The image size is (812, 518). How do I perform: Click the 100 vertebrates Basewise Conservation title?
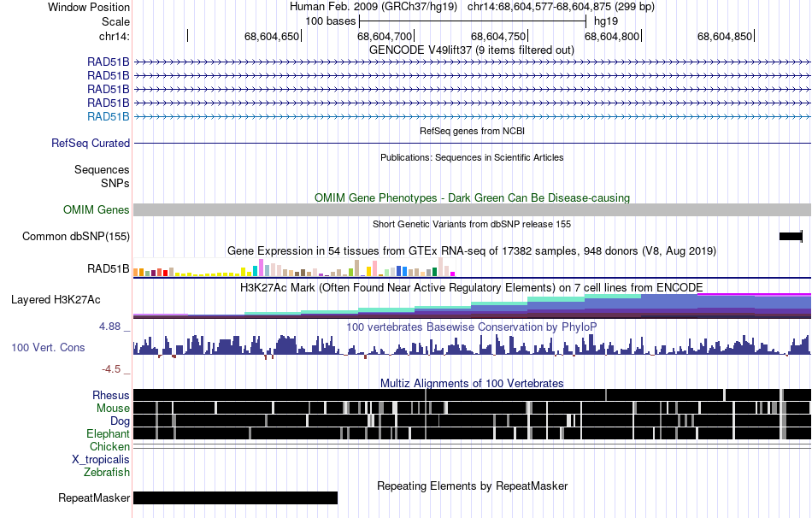point(472,327)
